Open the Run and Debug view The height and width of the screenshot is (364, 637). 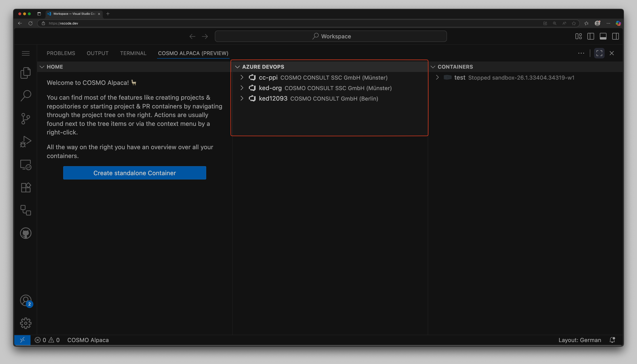[26, 142]
